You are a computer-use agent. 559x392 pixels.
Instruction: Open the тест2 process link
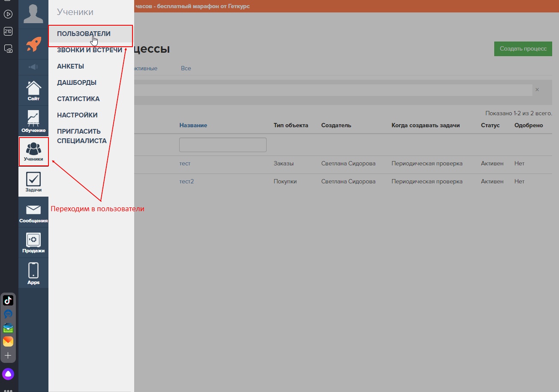coord(186,181)
